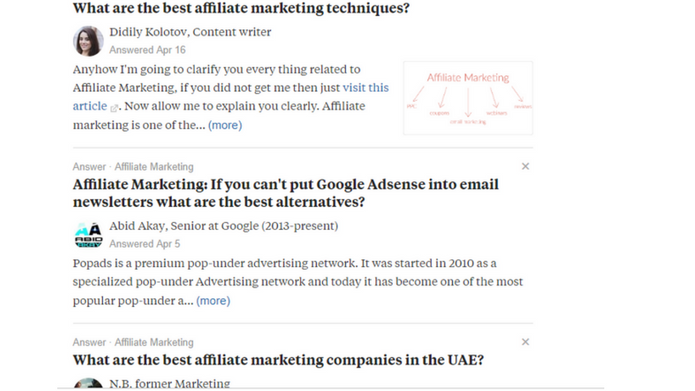Open Abid Akay's avatar logo
The image size is (695, 391).
tap(88, 235)
